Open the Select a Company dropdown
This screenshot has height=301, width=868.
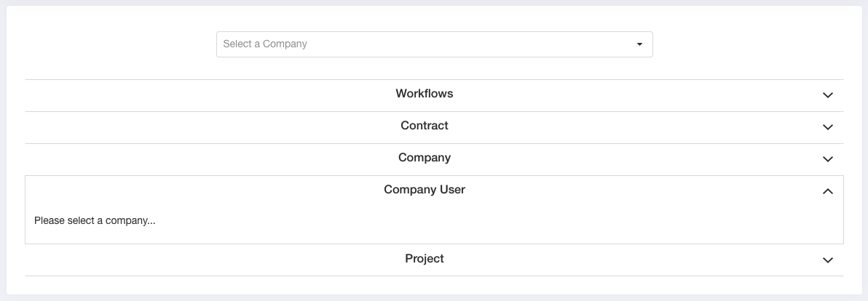coord(435,44)
